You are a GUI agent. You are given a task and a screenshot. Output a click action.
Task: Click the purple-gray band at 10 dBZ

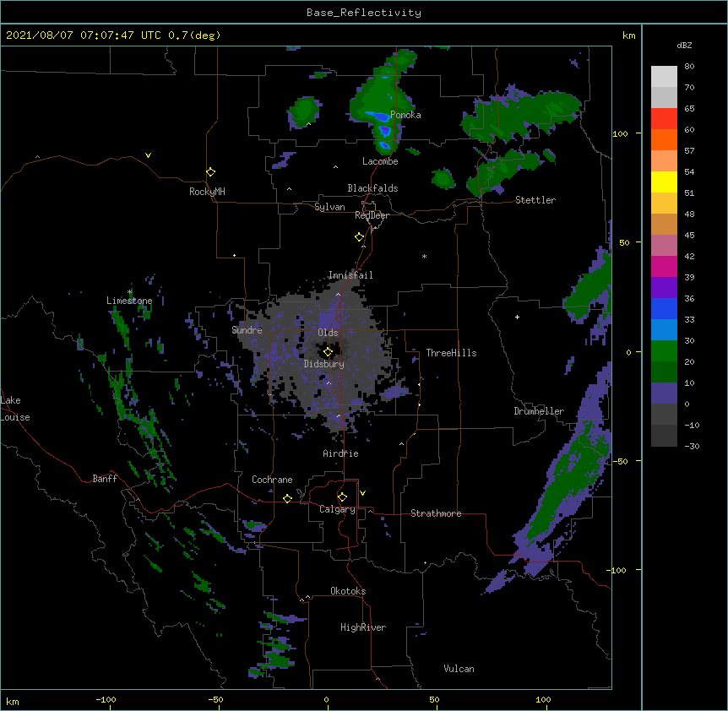(664, 393)
